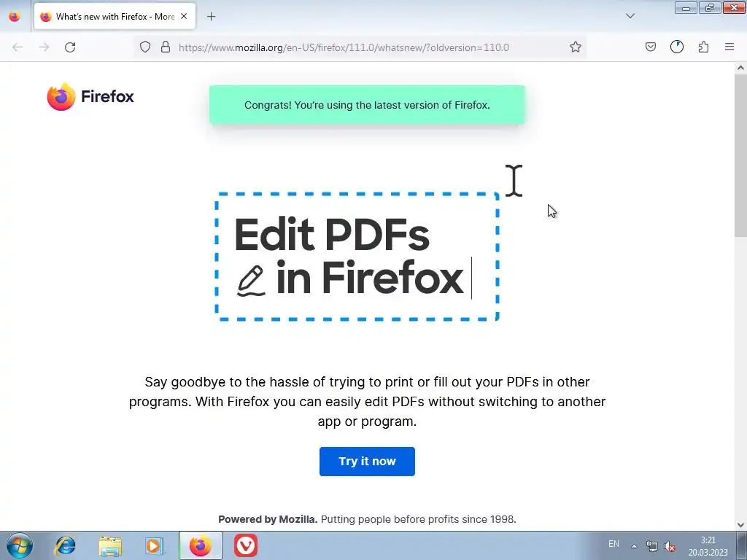Click the Show desktop button
Image resolution: width=747 pixels, height=560 pixels.
click(x=742, y=545)
